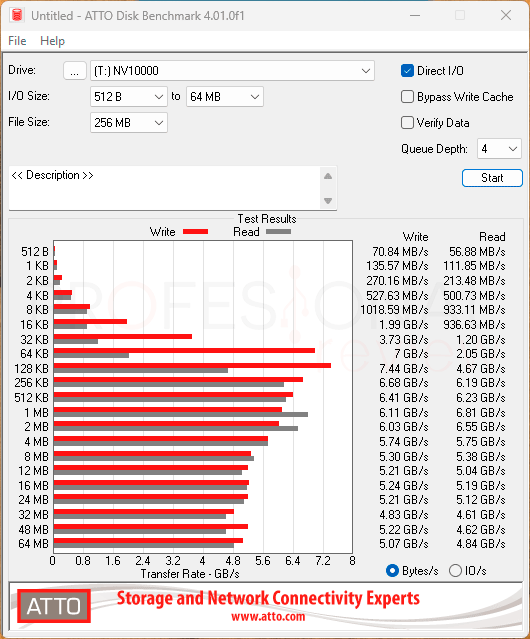The image size is (530, 639).
Task: Click the ATTO Disk Benchmark title bar icon
Action: [17, 15]
